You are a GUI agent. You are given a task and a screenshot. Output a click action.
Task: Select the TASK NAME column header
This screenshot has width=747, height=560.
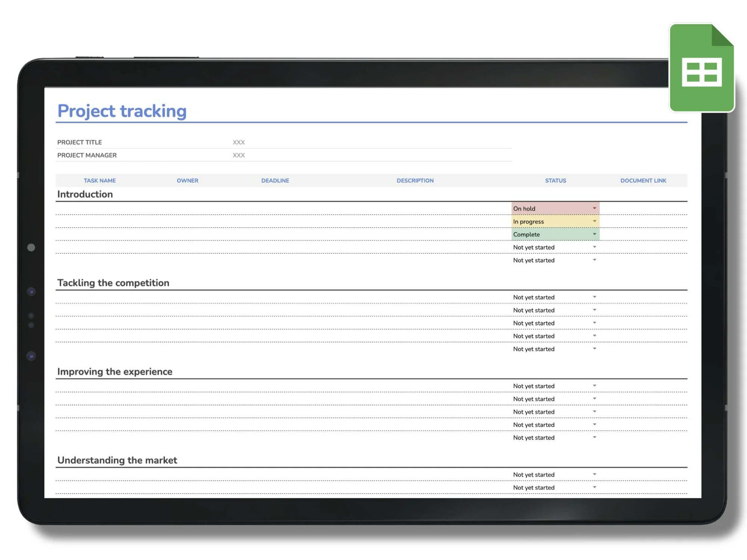(x=100, y=180)
